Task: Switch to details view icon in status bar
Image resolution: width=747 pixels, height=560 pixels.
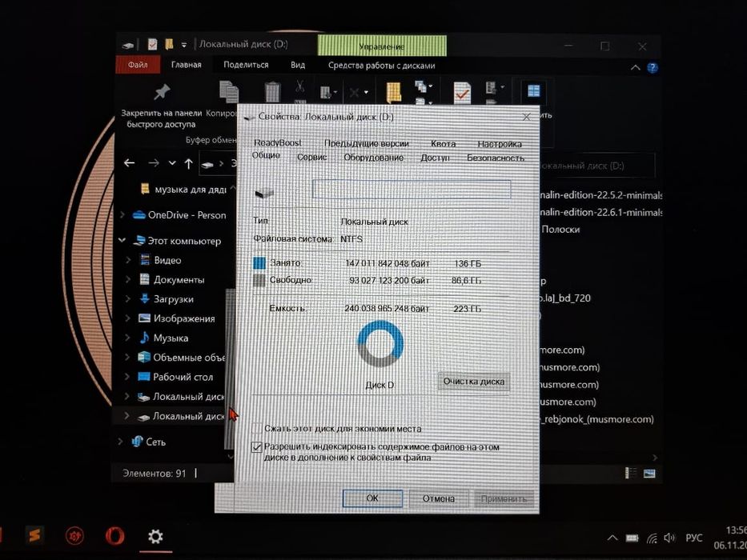Action: point(630,473)
